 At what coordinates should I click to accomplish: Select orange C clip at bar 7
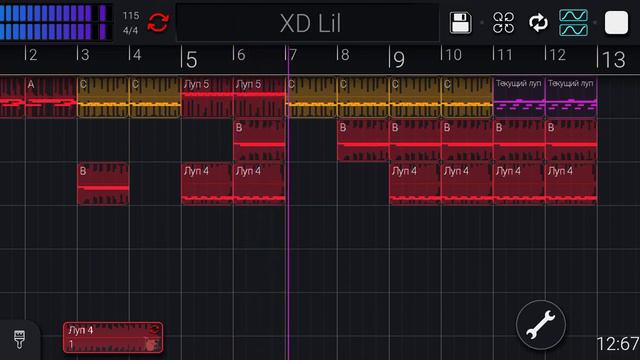pos(312,98)
